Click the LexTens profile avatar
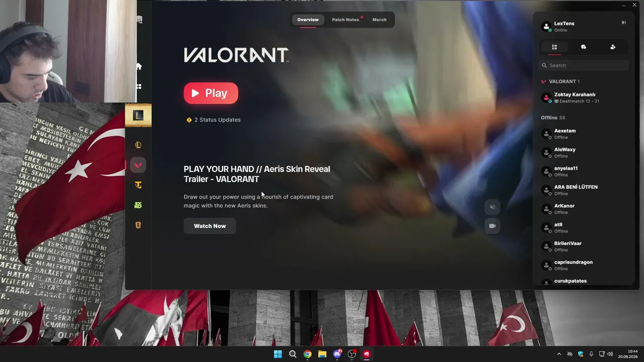The image size is (644, 362). point(546,27)
